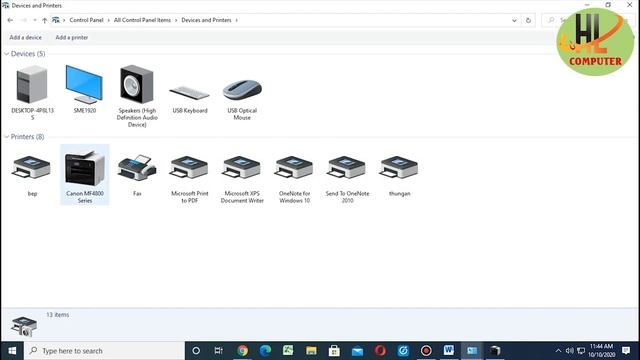
Task: Go back using the back arrow
Action: (10, 20)
